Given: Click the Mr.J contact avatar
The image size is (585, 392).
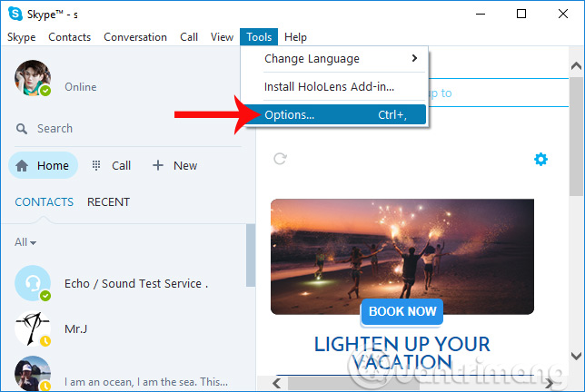Looking at the screenshot, I should (x=33, y=329).
